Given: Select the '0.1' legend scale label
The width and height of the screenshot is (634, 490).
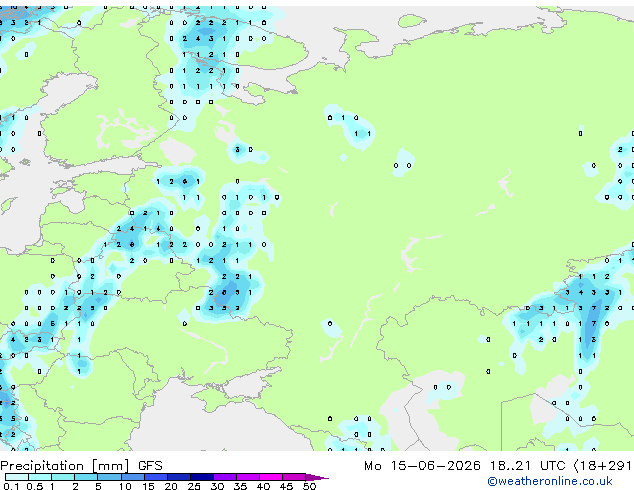Looking at the screenshot, I should (11, 486).
